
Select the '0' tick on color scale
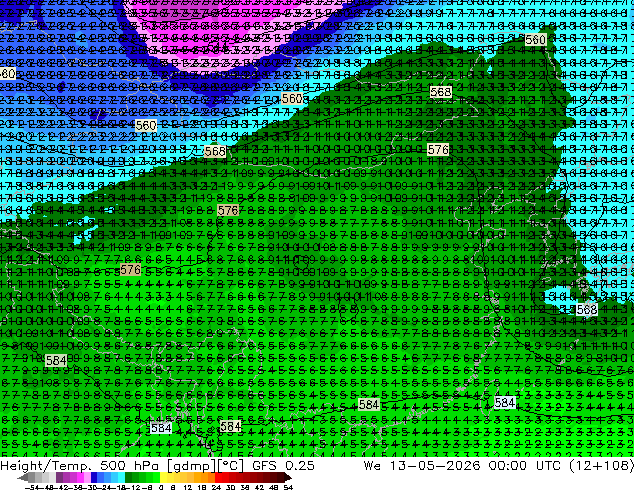tap(161, 487)
